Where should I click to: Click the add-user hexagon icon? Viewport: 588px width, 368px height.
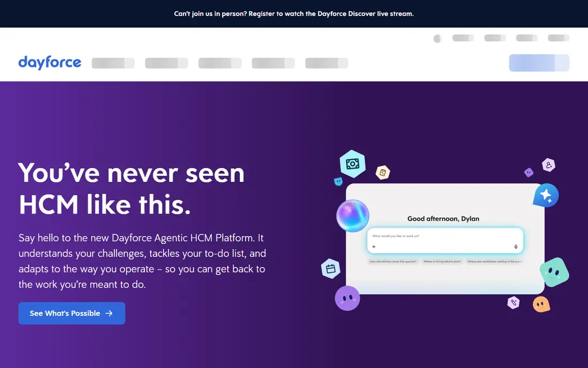548,165
